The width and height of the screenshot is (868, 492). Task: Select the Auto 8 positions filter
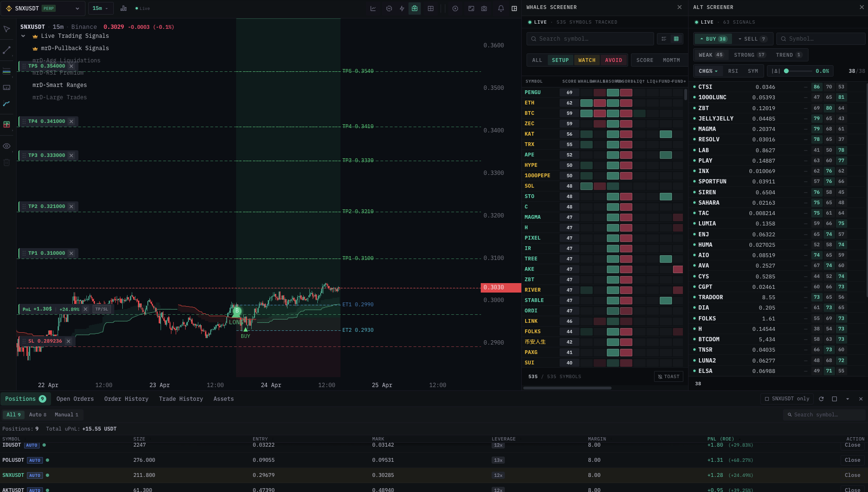click(x=38, y=414)
